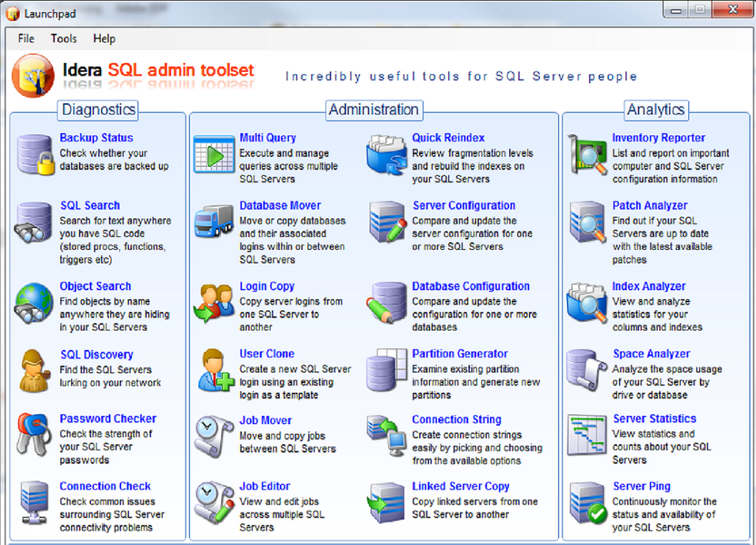The height and width of the screenshot is (545, 756).
Task: Open the Database Configuration link
Action: [471, 286]
